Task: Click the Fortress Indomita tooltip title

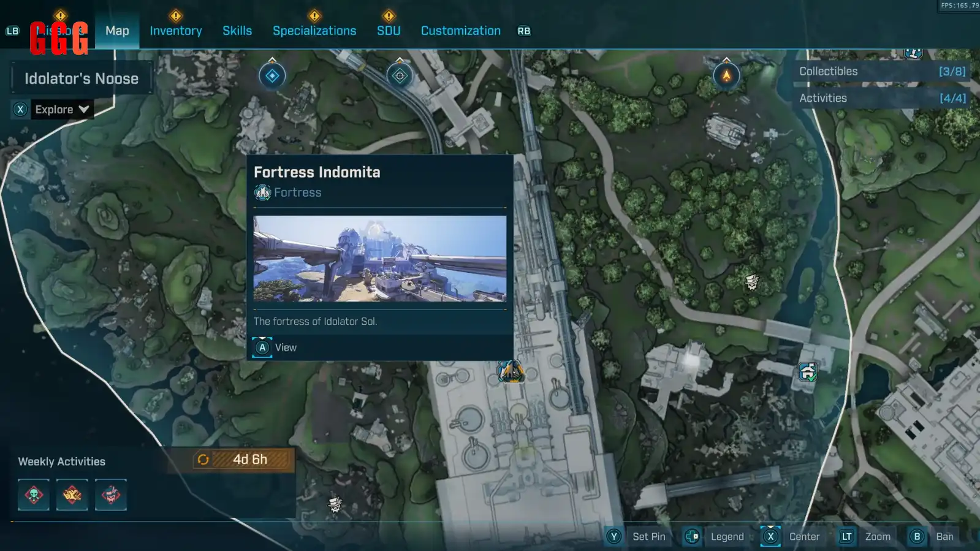Action: pyautogui.click(x=317, y=172)
